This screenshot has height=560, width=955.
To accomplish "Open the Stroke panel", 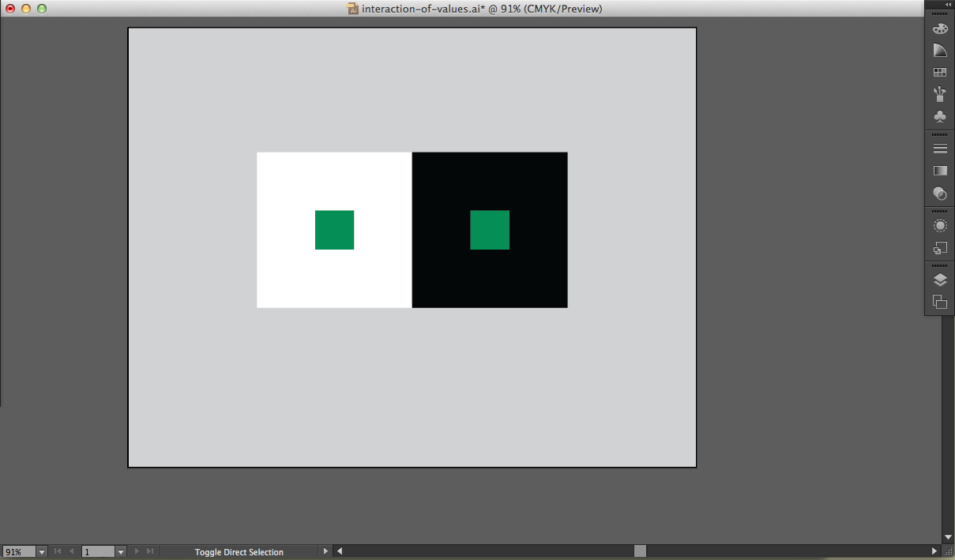I will click(x=940, y=148).
